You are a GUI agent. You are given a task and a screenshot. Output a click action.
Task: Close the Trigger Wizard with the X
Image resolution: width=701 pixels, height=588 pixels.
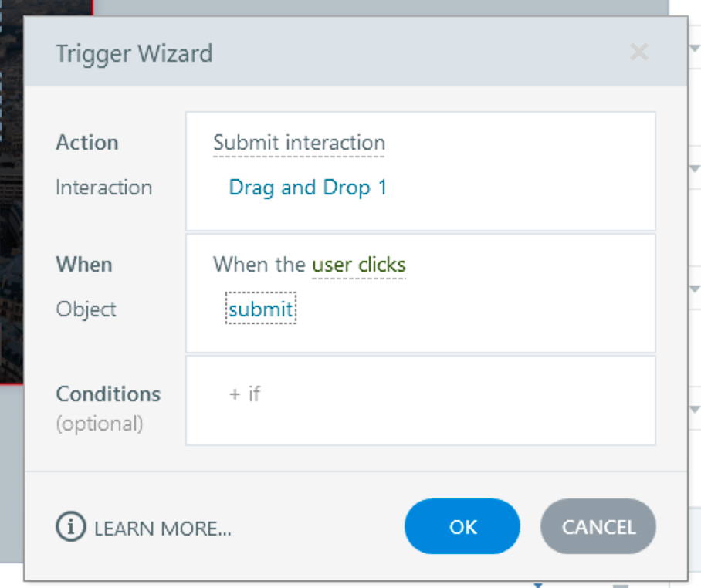(x=638, y=52)
